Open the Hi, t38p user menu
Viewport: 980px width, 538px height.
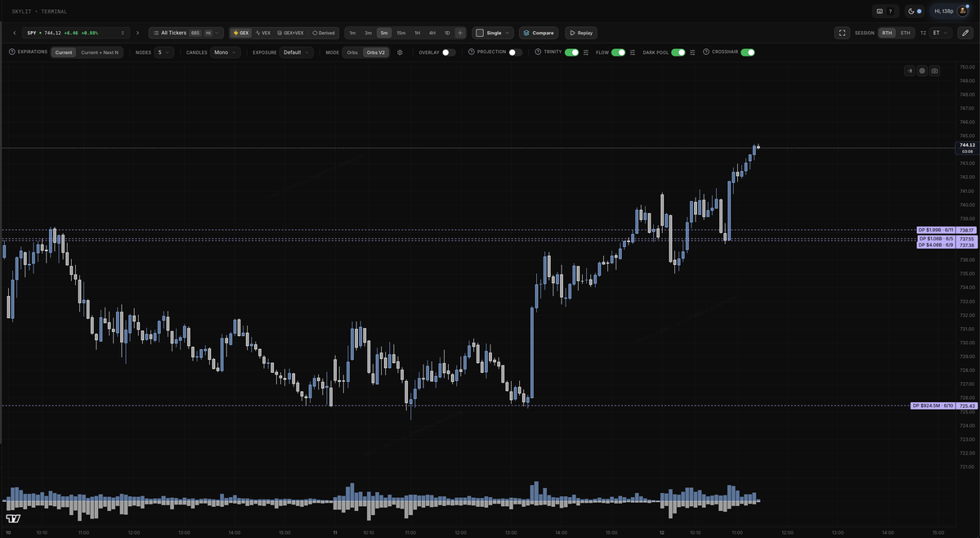[x=950, y=11]
